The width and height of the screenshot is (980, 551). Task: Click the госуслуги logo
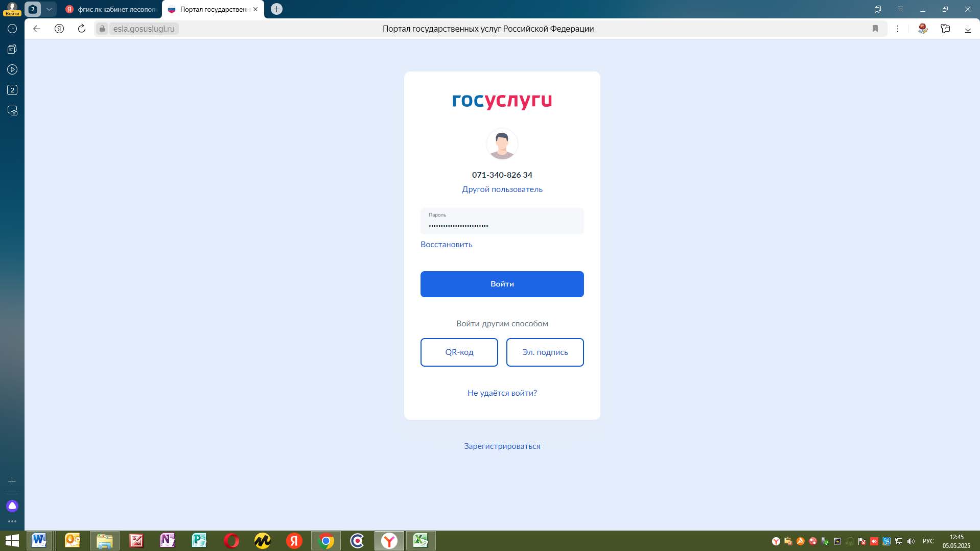coord(502,101)
